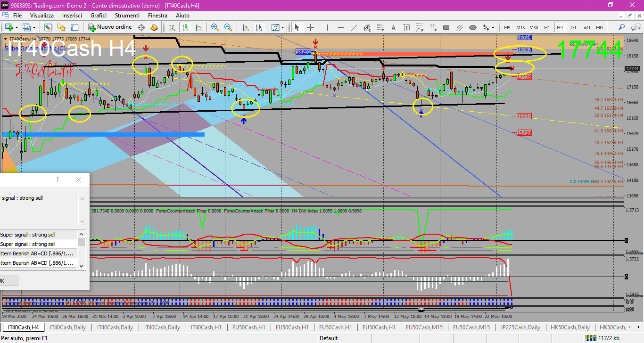
Task: Toggle chart shift icon
Action: click(x=258, y=27)
